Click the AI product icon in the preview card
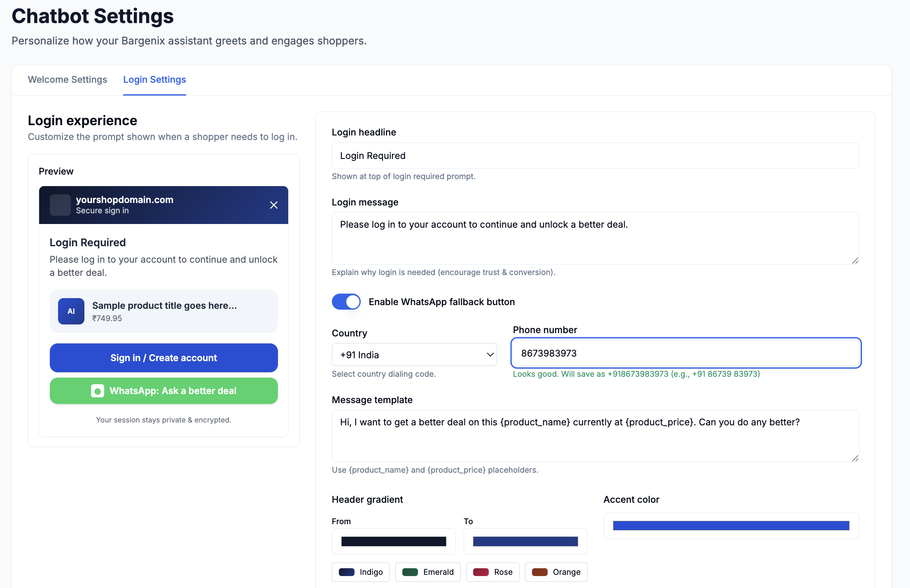 pyautogui.click(x=71, y=311)
